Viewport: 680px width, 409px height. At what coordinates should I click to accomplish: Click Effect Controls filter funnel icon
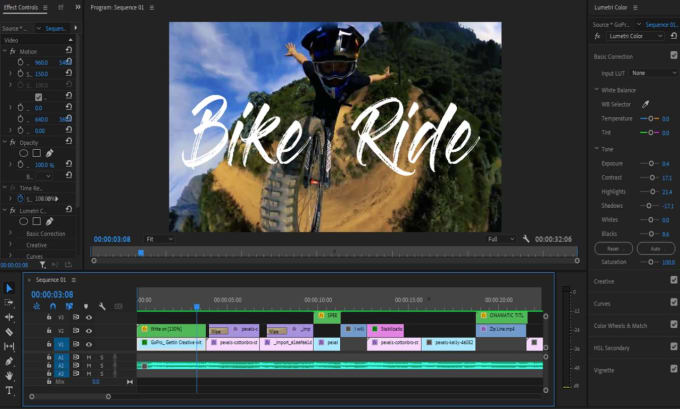coord(42,264)
